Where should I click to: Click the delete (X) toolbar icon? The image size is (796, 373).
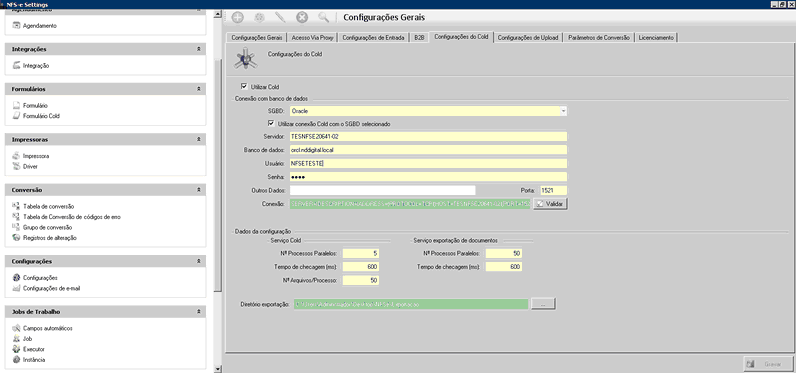point(302,17)
